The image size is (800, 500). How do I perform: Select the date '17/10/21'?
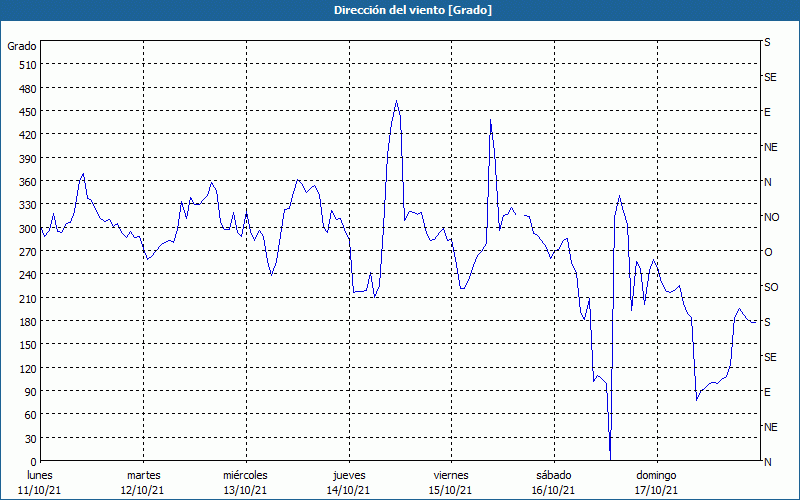tap(657, 490)
